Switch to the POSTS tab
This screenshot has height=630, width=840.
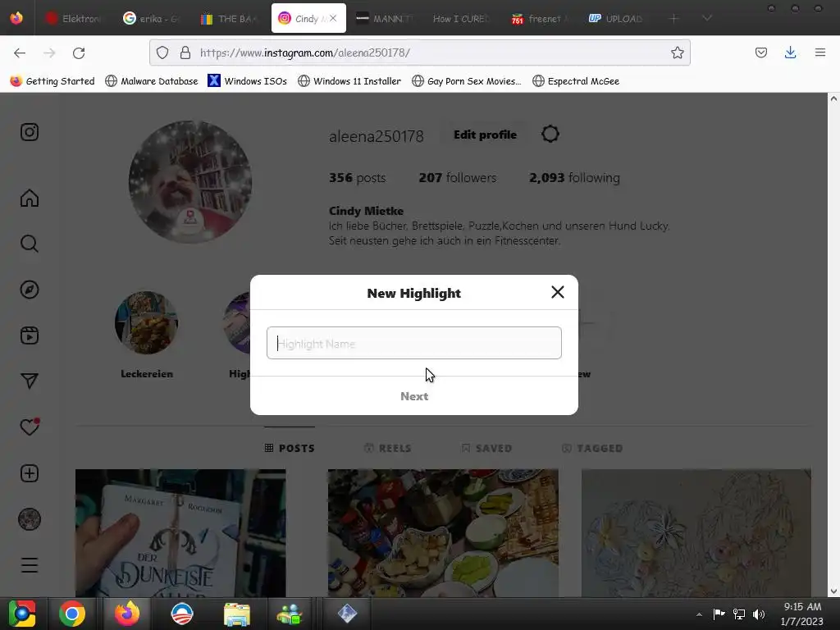[290, 448]
